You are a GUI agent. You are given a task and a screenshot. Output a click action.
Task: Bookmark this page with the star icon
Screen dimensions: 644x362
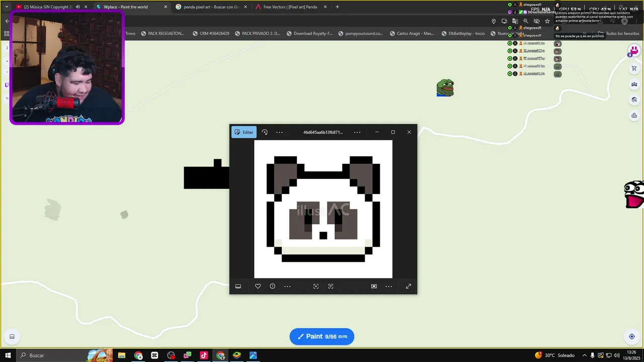coord(547,21)
